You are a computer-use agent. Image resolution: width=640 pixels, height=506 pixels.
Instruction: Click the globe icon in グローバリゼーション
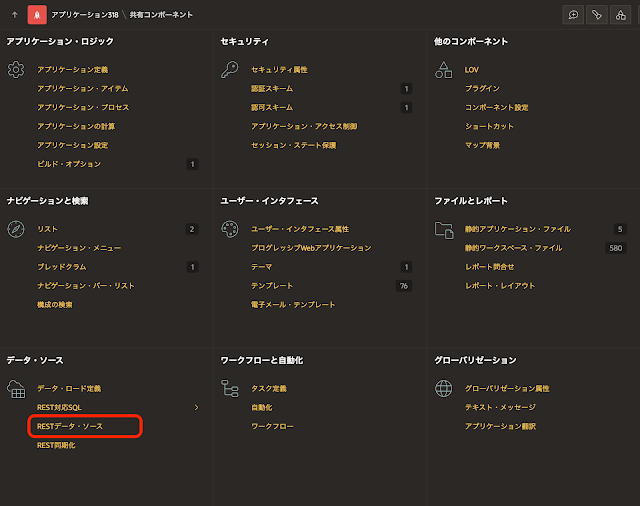point(444,388)
